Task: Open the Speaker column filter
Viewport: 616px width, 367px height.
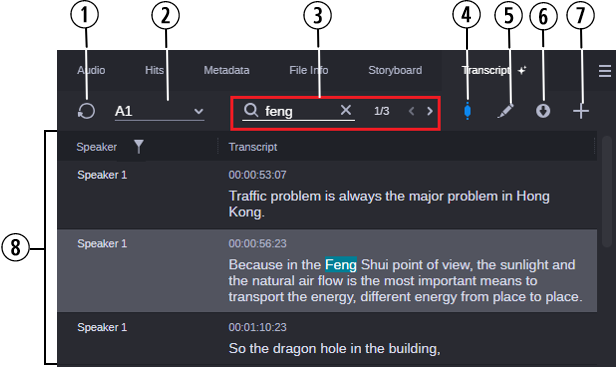Action: tap(139, 147)
